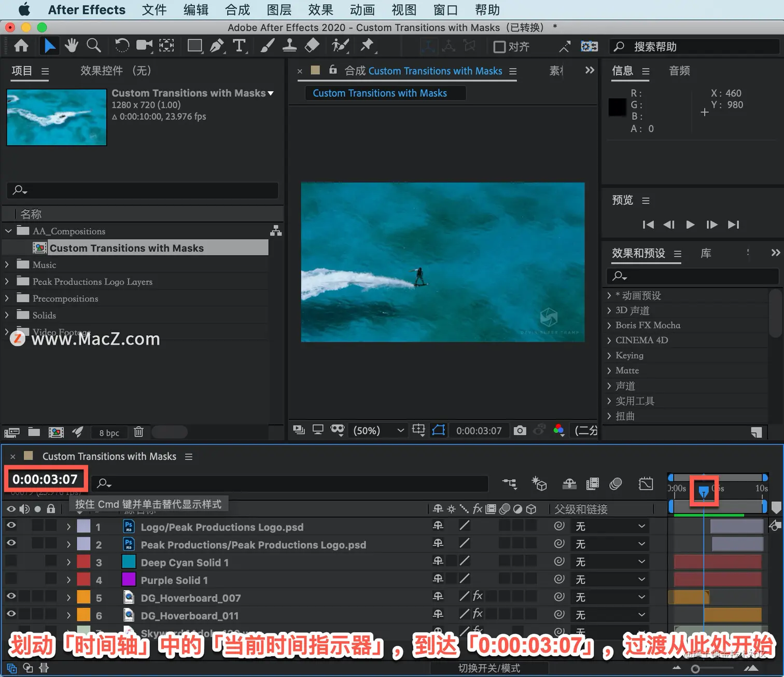Collapse the AA_Compositions folder

click(8, 231)
